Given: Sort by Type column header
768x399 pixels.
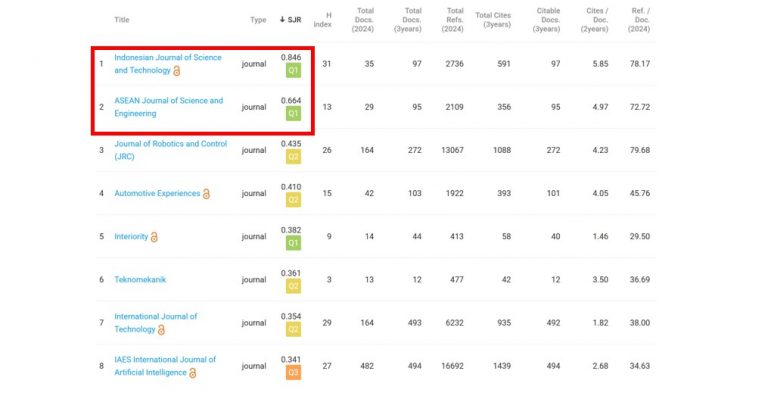Looking at the screenshot, I should 258,20.
